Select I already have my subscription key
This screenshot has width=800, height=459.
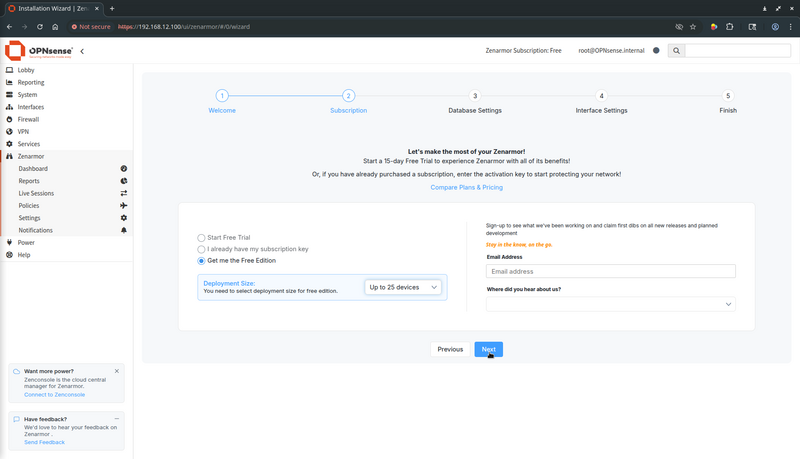[x=201, y=249]
